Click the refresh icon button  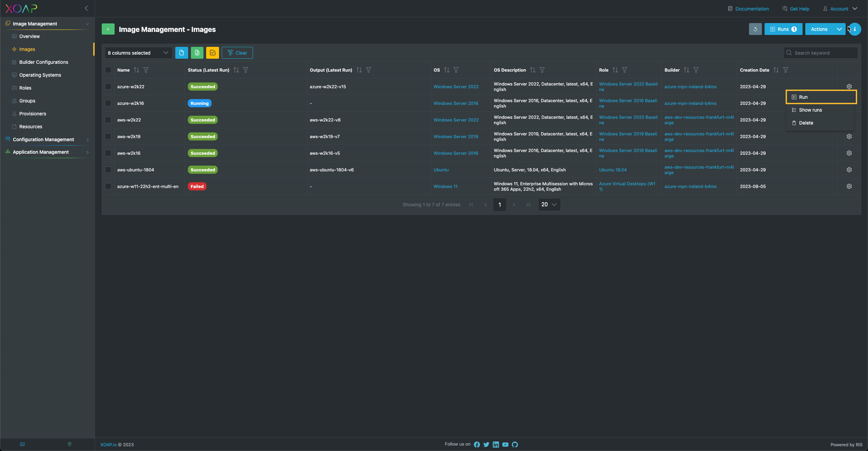pos(755,29)
